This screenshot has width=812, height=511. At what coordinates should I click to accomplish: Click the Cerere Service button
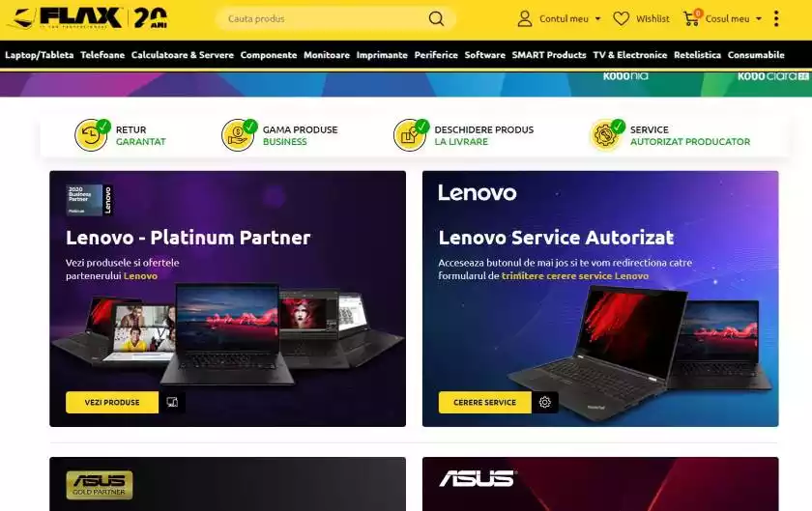coord(484,402)
